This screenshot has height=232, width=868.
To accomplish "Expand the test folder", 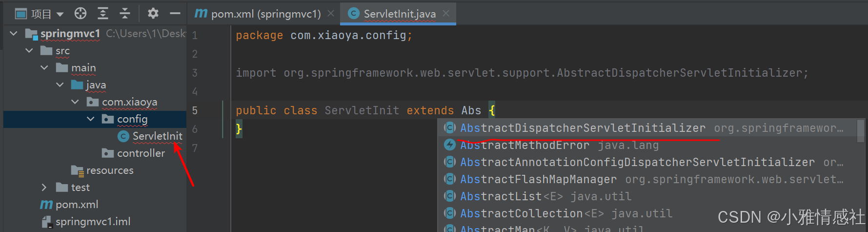I will point(44,188).
